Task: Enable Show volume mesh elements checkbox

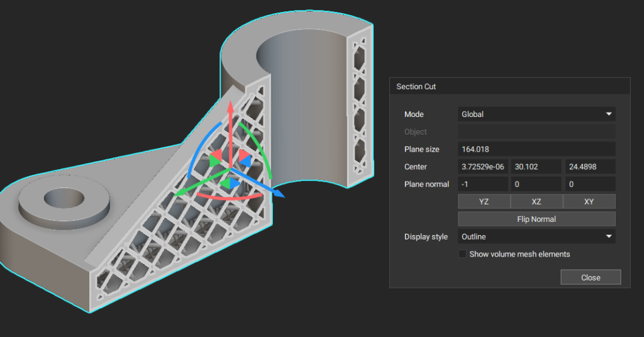Action: coord(462,253)
